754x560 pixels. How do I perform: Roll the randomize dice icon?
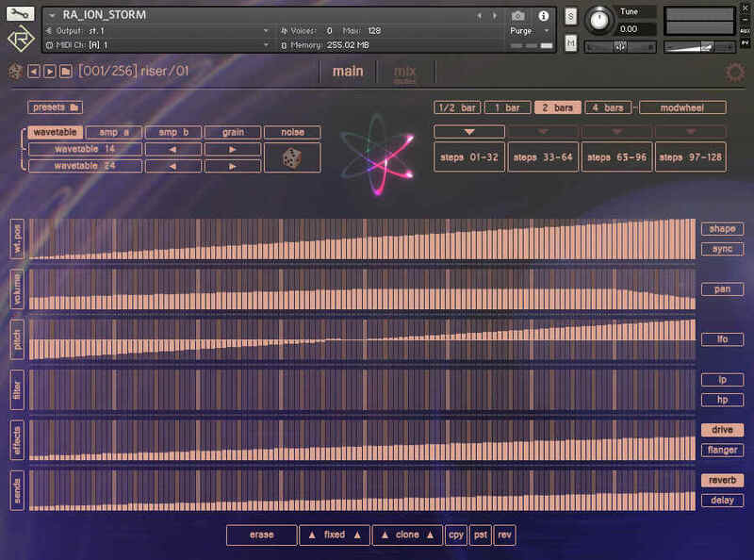coord(291,157)
